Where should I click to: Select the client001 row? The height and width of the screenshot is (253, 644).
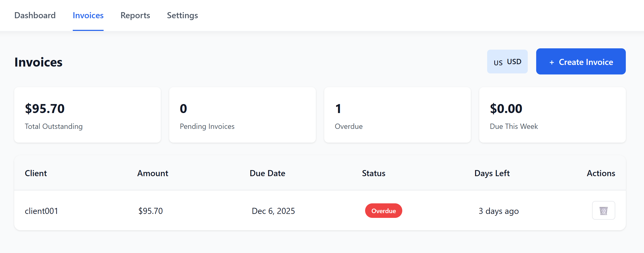41,211
